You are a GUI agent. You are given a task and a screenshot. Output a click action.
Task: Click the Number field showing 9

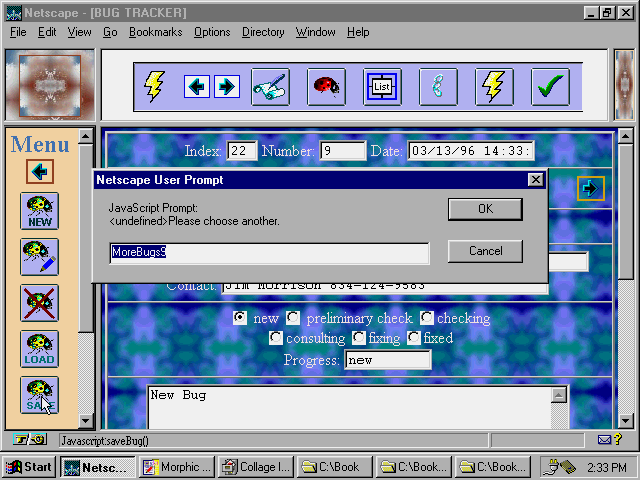[x=342, y=151]
